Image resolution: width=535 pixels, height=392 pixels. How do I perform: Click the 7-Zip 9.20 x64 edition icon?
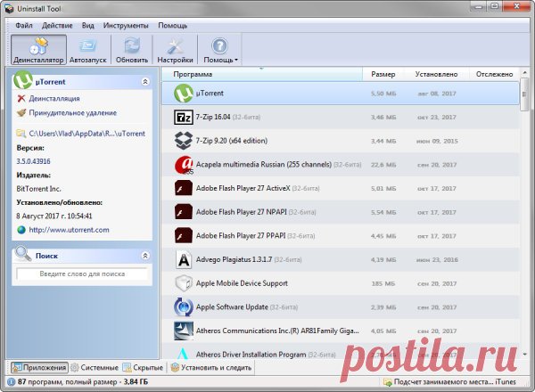184,141
